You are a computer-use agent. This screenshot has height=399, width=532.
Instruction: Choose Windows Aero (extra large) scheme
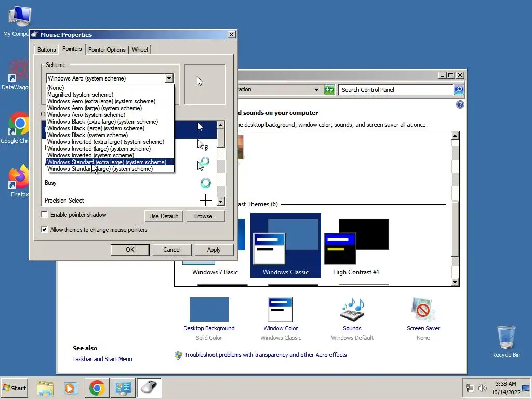point(110,101)
